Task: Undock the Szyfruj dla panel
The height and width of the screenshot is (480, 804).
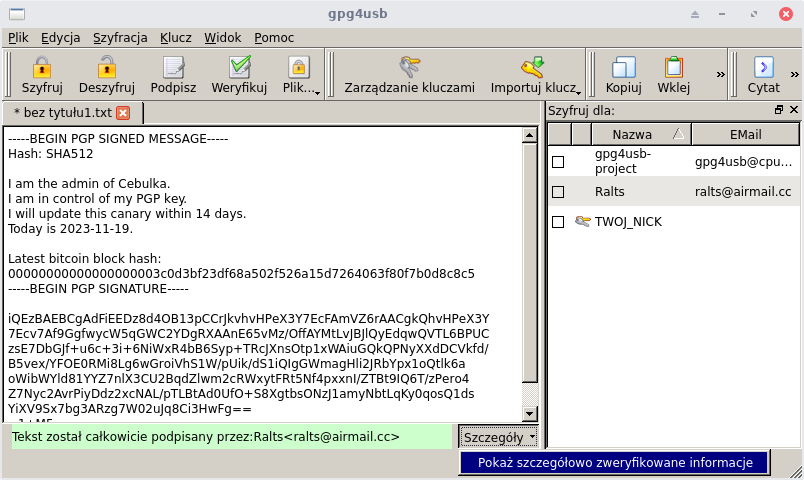Action: 779,110
